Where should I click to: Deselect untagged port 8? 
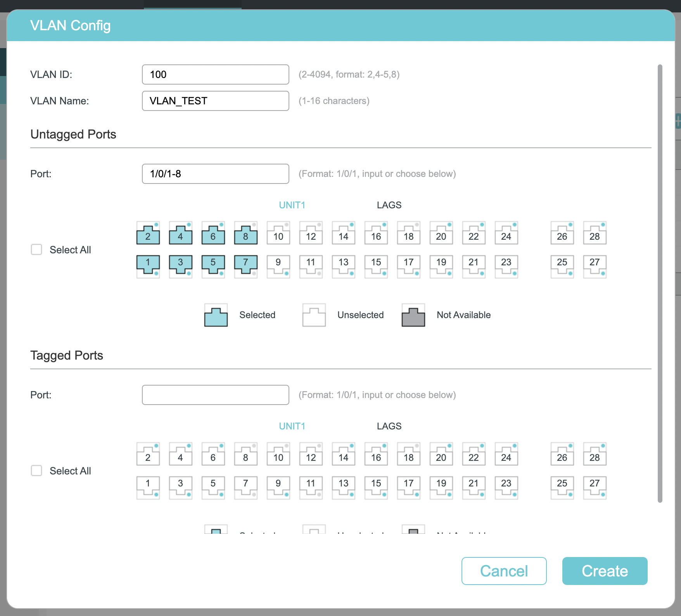pyautogui.click(x=246, y=233)
